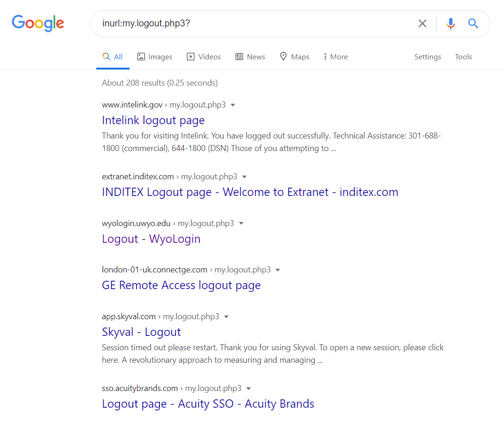Start a voice search with the microphone icon
504x429 pixels.
point(450,23)
